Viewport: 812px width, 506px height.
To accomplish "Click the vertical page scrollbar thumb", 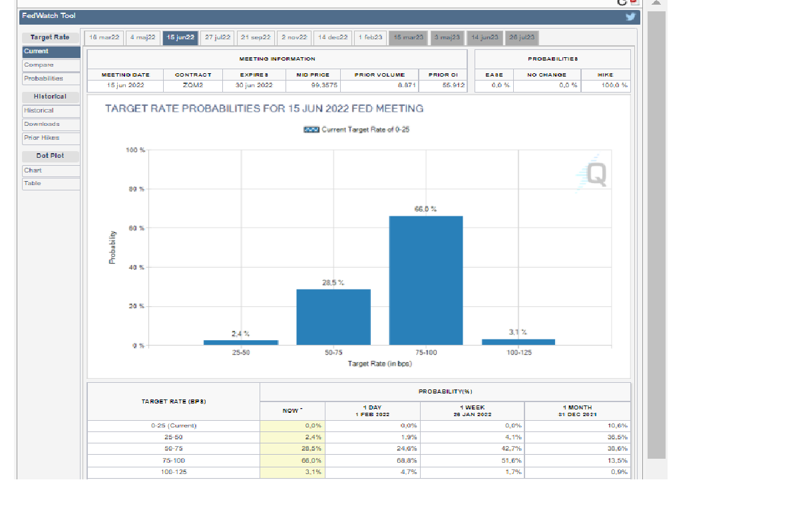I will tap(656, 233).
